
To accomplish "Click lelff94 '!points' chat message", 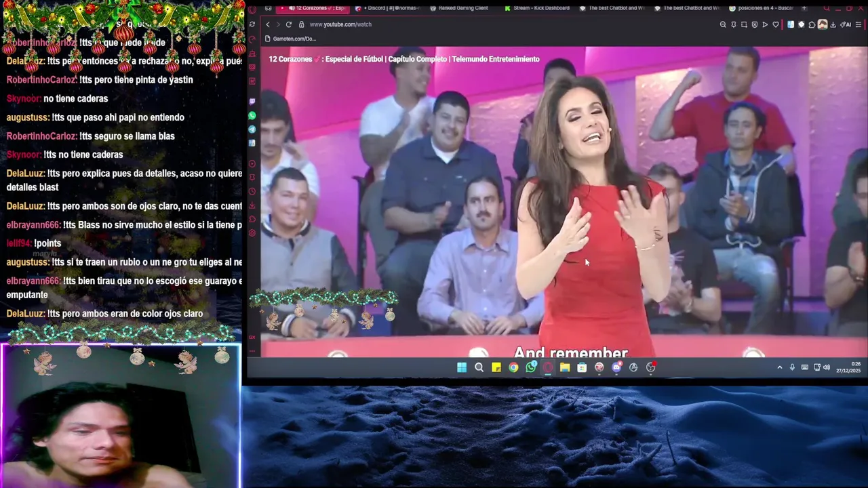I will pyautogui.click(x=34, y=243).
